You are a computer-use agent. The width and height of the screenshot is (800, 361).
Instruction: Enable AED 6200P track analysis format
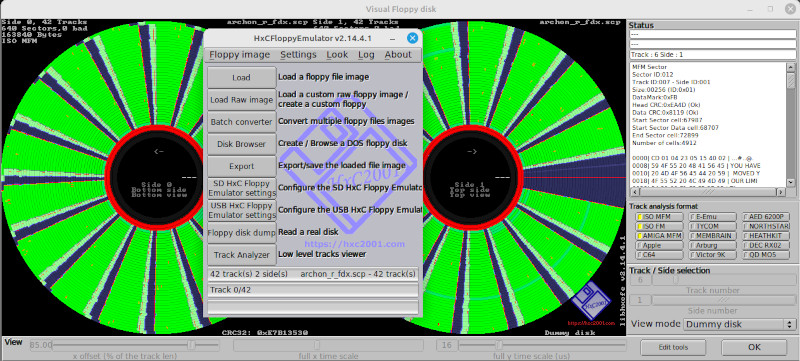765,217
